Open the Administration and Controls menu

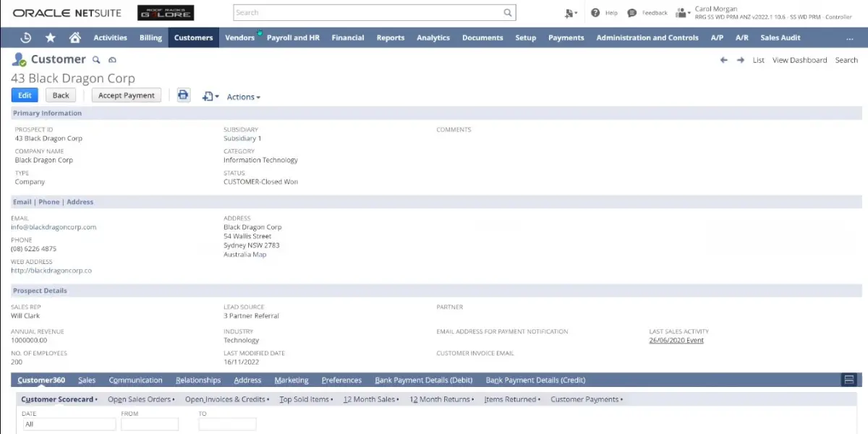[x=647, y=38]
